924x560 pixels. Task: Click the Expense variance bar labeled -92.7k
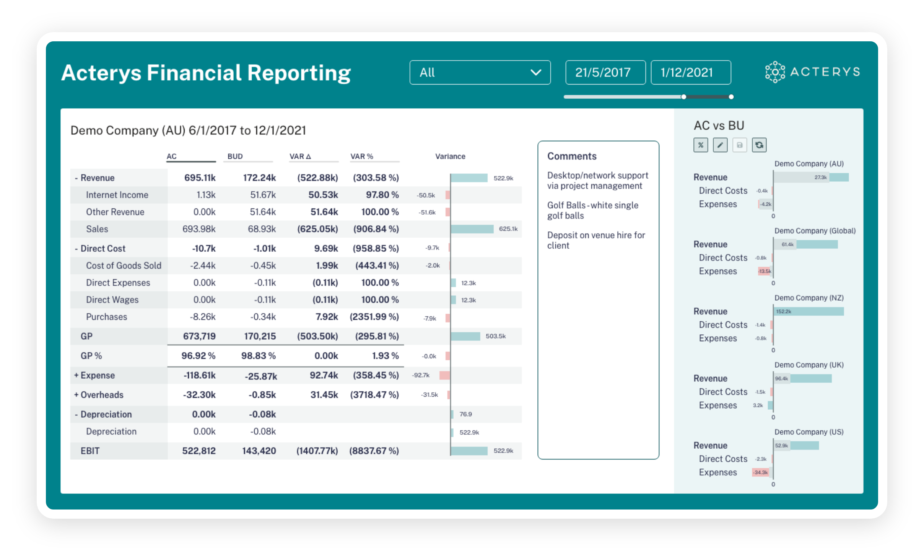coord(444,375)
